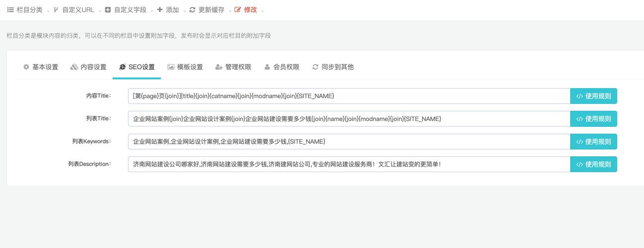Open the 栏目分类 menu item

click(25, 10)
